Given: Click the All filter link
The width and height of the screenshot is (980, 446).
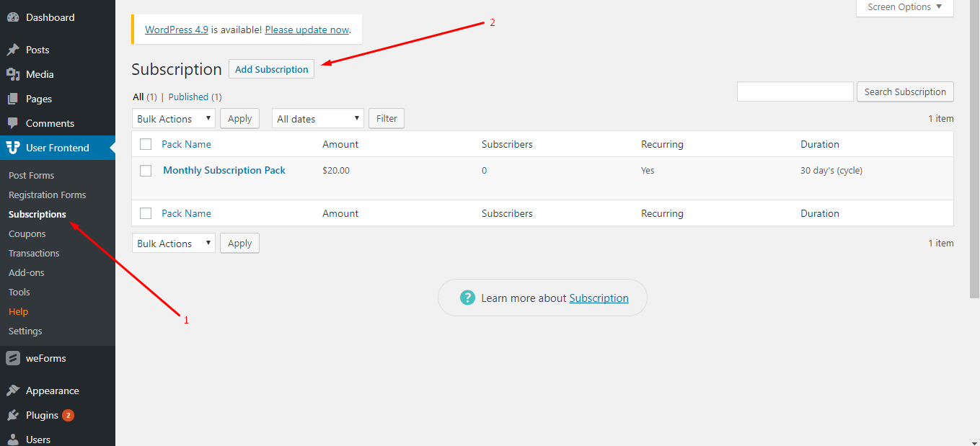Looking at the screenshot, I should tap(138, 97).
